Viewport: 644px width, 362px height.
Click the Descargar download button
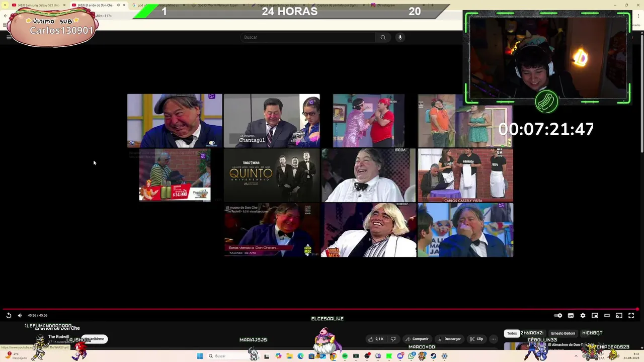click(449, 339)
